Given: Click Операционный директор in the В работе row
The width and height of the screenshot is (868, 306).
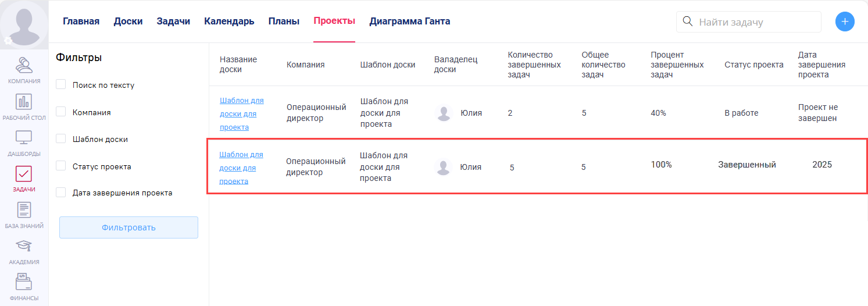Looking at the screenshot, I should (x=316, y=113).
